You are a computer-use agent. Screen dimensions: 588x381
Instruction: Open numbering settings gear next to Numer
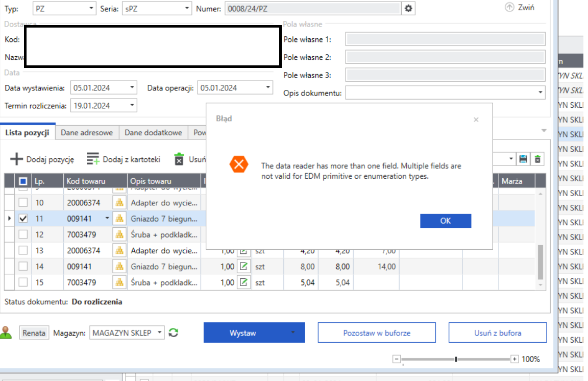pyautogui.click(x=408, y=9)
